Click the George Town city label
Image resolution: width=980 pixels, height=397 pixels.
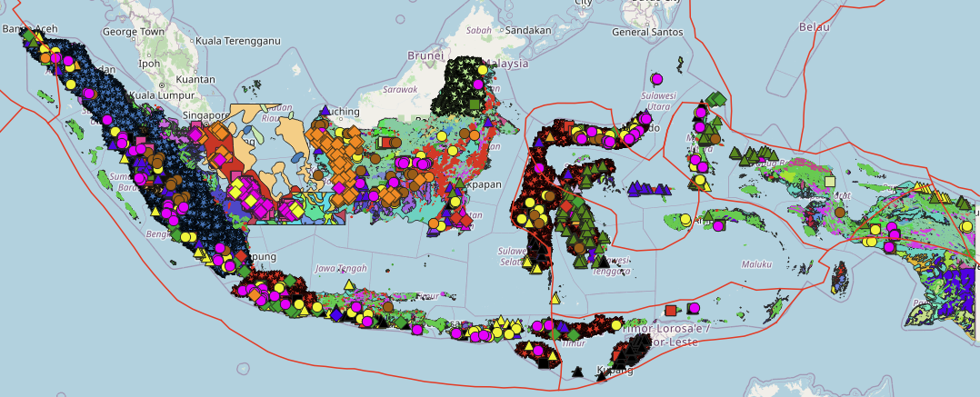[132, 31]
